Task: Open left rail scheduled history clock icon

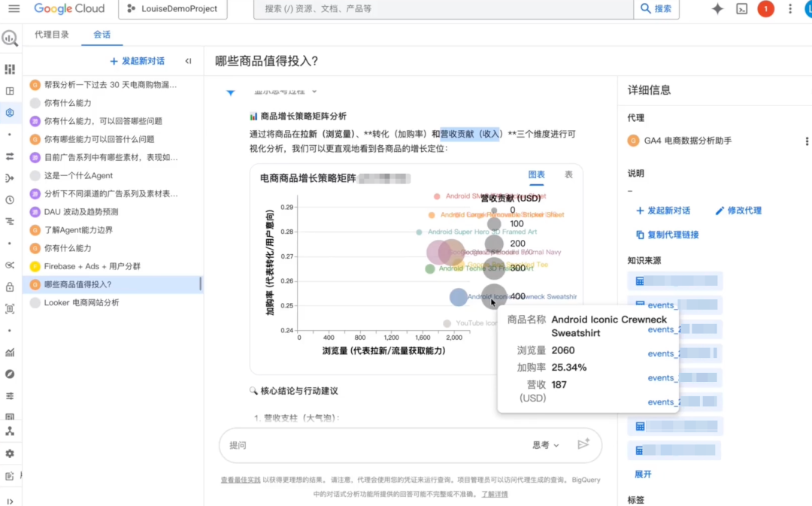Action: tap(10, 200)
